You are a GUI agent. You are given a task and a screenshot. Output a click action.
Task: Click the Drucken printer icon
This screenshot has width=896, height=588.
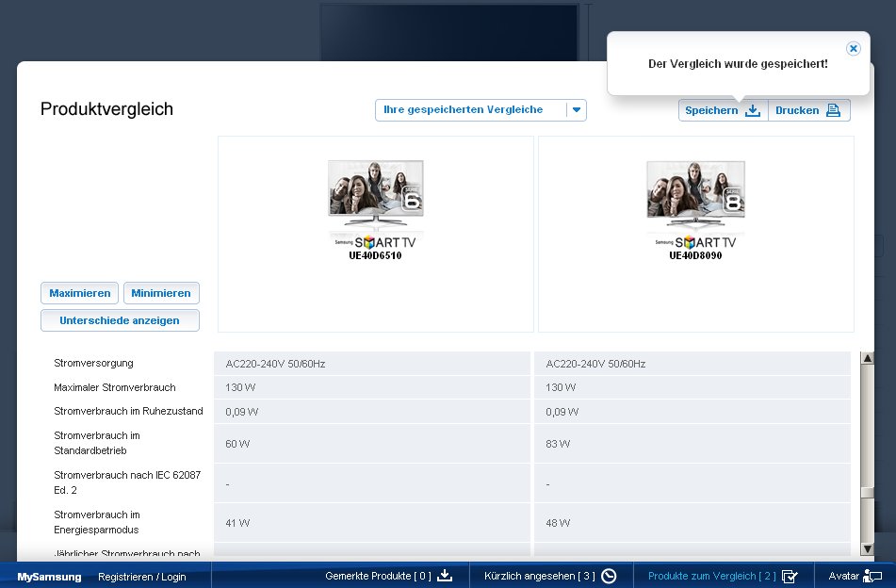click(833, 110)
